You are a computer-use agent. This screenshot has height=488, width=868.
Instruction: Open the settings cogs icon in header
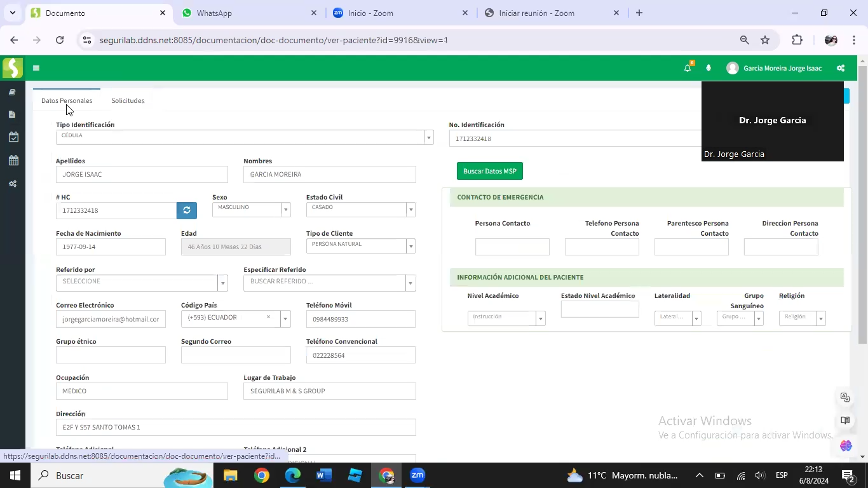[x=841, y=68]
